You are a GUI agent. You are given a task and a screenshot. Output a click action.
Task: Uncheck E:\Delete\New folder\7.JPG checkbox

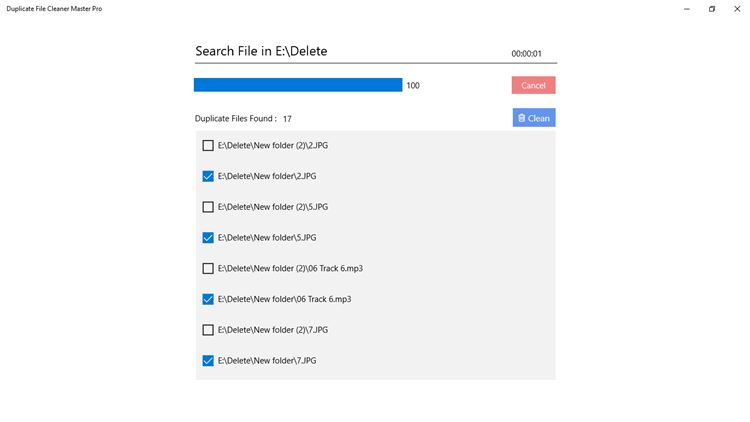pos(208,360)
